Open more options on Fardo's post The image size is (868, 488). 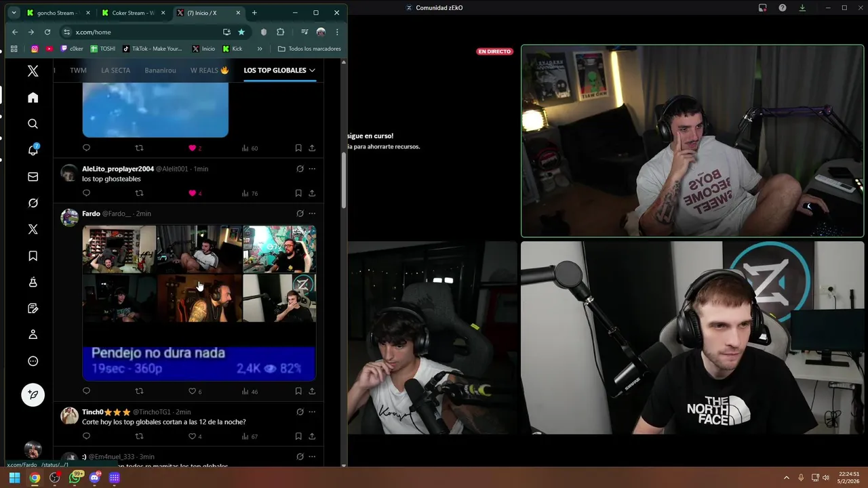[312, 213]
